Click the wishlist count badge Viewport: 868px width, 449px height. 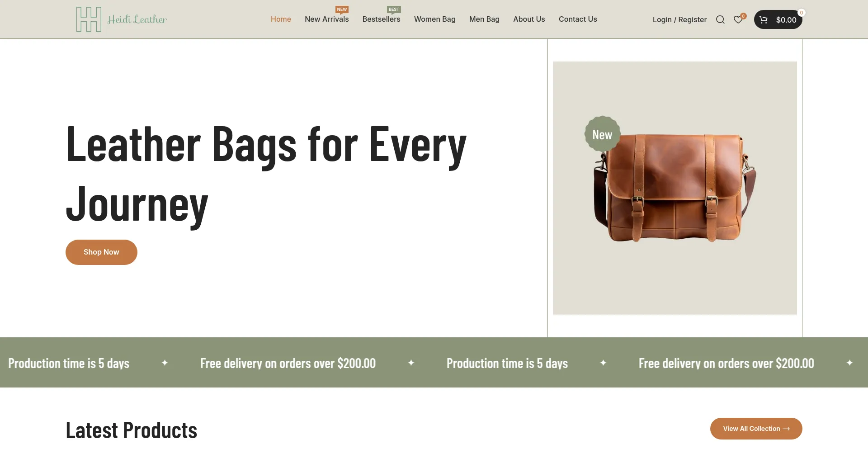coord(743,16)
